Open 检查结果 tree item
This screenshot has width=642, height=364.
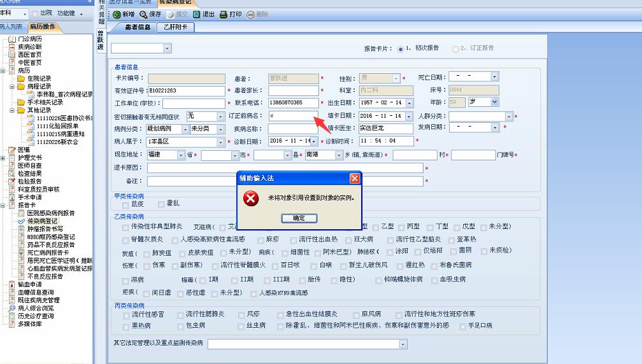[29, 174]
